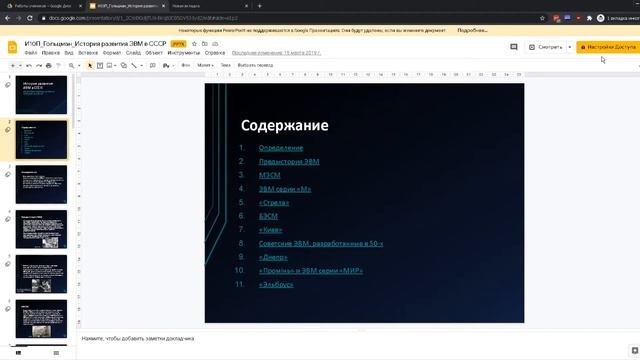Click the new slide plus button
640x360 pixels.
pyautogui.click(x=13, y=65)
